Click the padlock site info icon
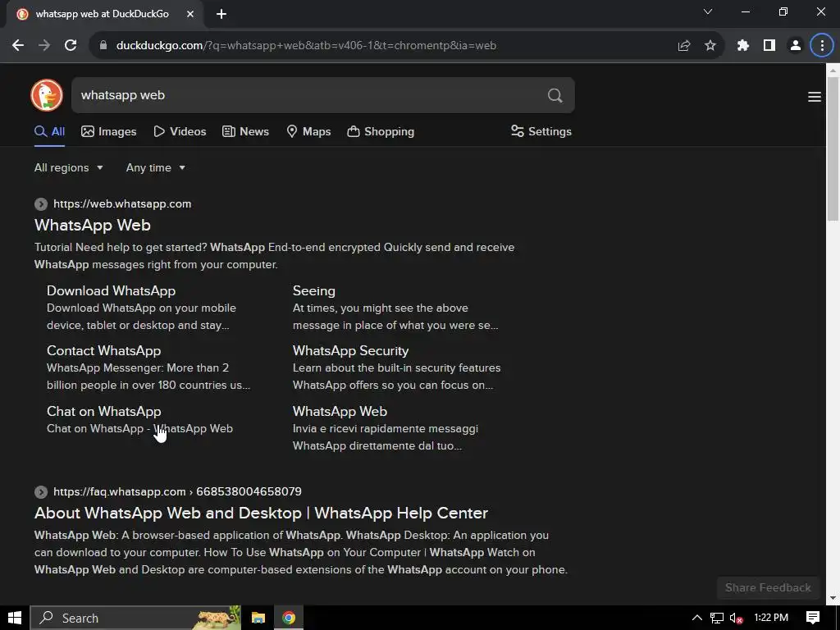 [x=103, y=46]
